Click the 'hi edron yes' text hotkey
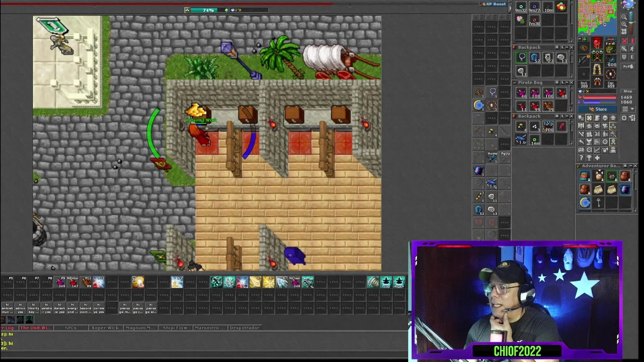This screenshot has height=362, width=644. (x=20, y=308)
